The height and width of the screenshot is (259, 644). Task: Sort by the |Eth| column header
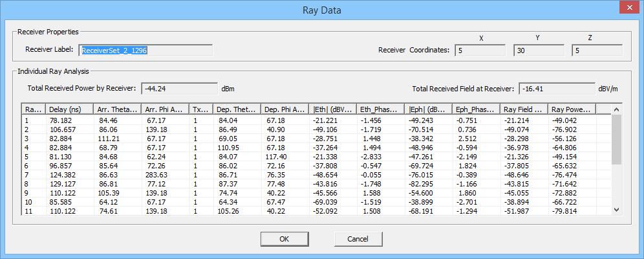point(332,109)
